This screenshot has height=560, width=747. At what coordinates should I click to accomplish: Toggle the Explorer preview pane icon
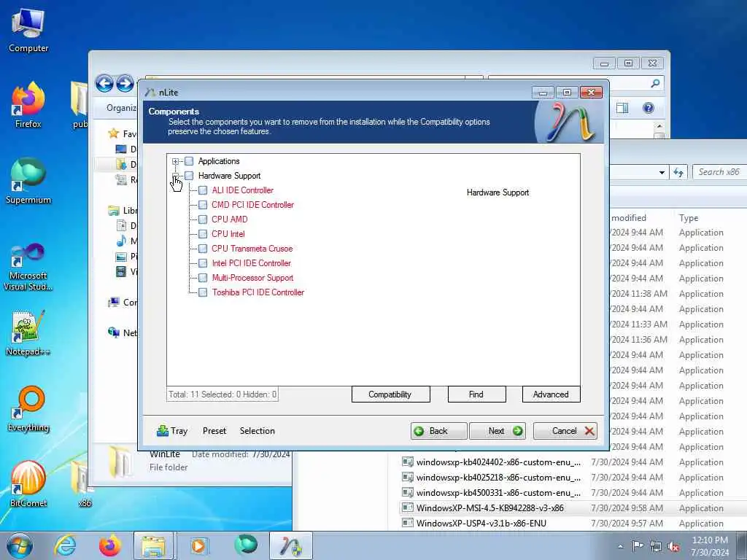pos(622,108)
